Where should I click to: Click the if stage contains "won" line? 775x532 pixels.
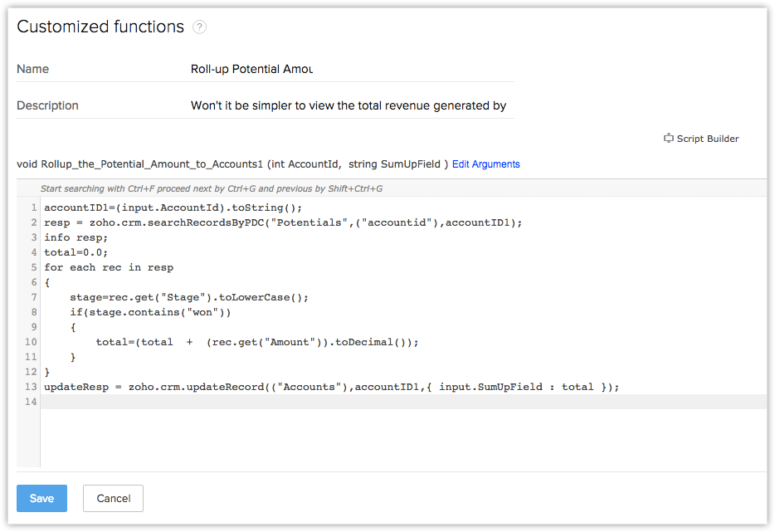[150, 312]
